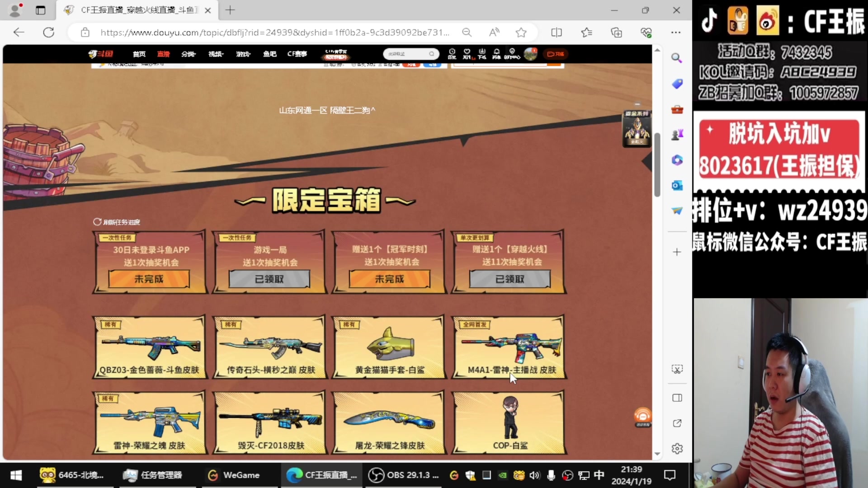Open the screenshot tool in Edge sidebar

point(677,369)
